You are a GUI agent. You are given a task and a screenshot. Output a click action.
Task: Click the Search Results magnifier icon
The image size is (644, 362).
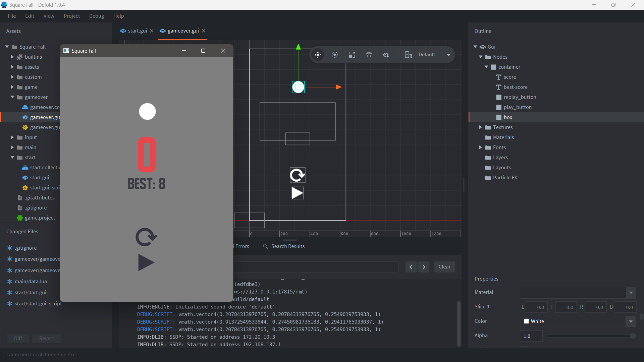265,246
